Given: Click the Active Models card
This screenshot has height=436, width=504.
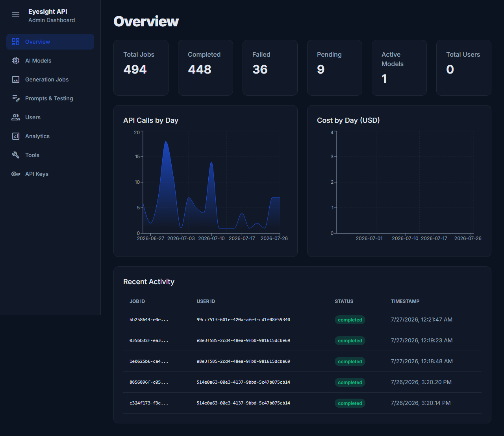Looking at the screenshot, I should (399, 68).
